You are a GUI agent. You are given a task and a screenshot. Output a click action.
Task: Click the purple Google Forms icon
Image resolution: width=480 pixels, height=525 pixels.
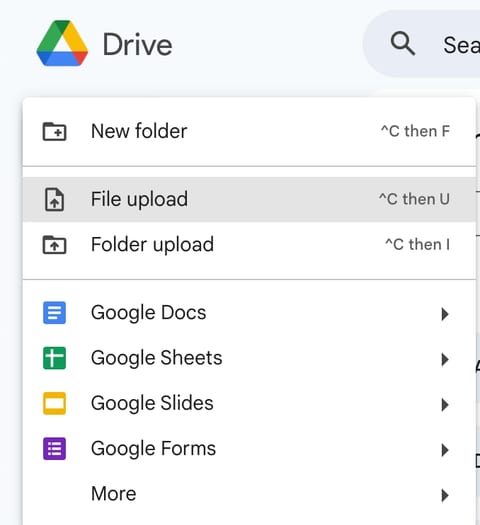click(x=55, y=449)
